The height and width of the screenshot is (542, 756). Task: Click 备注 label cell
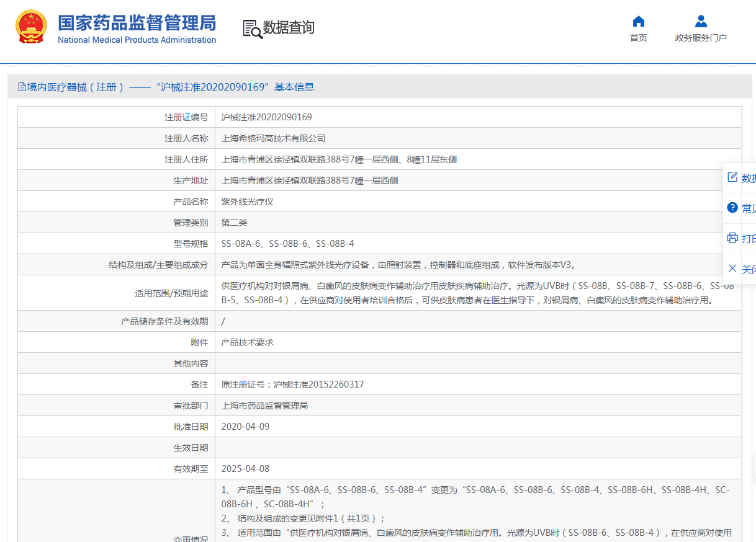pyautogui.click(x=116, y=384)
